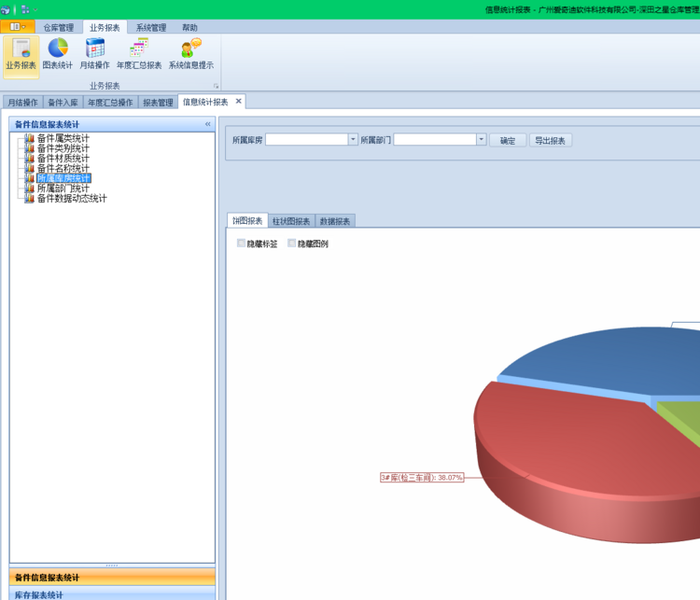Image resolution: width=700 pixels, height=600 pixels.
Task: Select 备件数据动态统计 in the tree
Action: tap(72, 199)
